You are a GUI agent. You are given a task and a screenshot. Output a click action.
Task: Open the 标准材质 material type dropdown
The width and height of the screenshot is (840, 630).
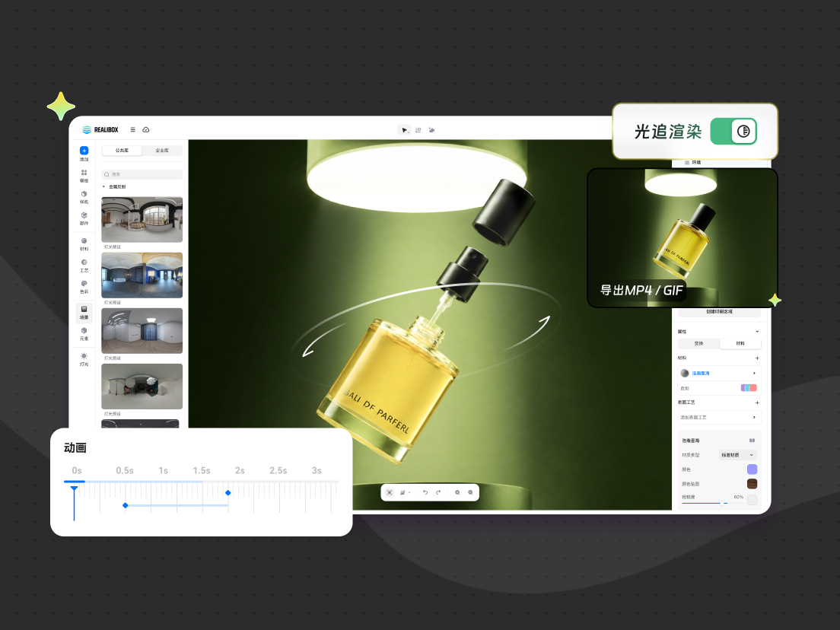click(x=737, y=455)
